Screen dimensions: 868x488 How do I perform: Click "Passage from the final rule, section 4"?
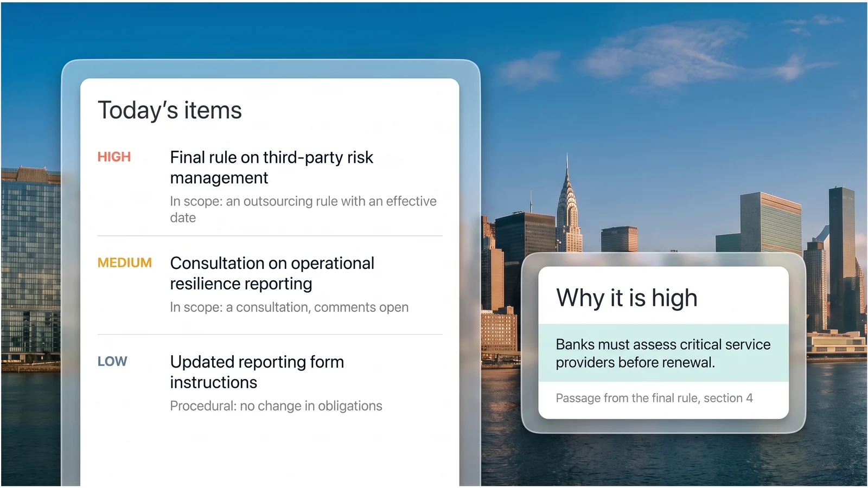(654, 398)
